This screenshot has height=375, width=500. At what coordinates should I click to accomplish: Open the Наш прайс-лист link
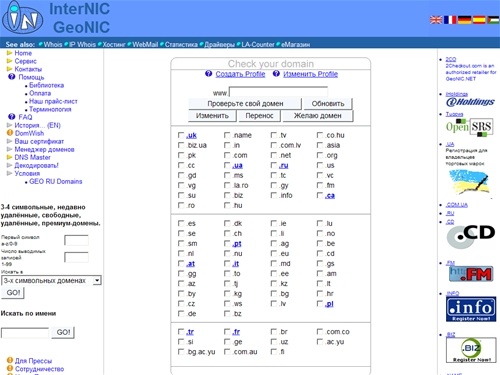click(53, 101)
